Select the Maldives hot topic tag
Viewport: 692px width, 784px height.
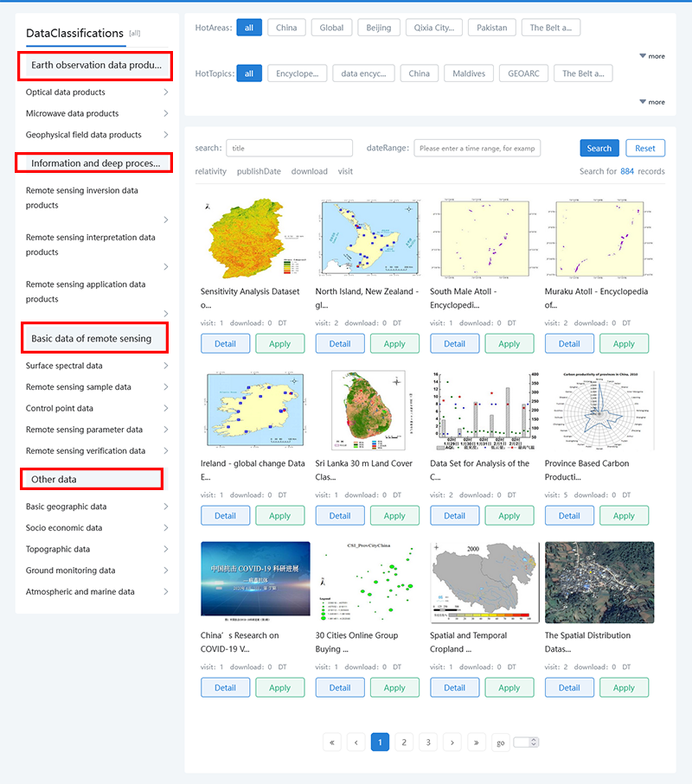pyautogui.click(x=469, y=73)
